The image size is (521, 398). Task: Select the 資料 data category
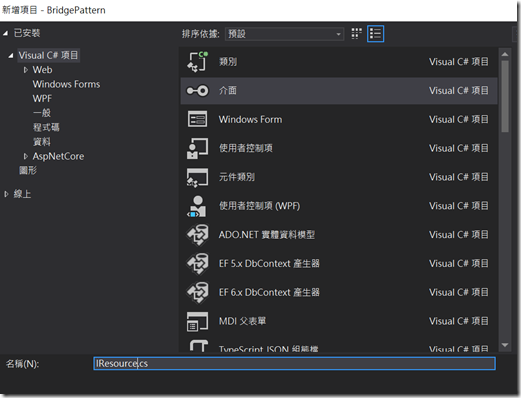click(x=42, y=142)
